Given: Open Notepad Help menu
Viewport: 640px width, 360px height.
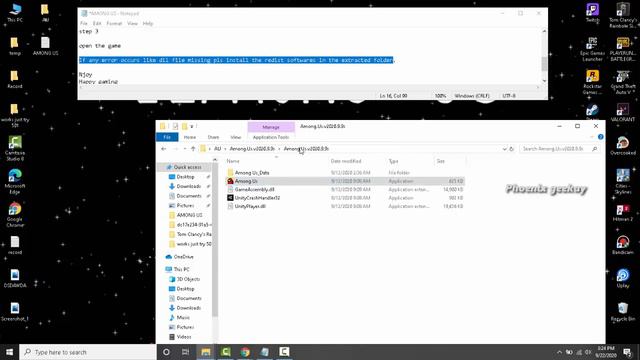Looking at the screenshot, I should tap(148, 23).
